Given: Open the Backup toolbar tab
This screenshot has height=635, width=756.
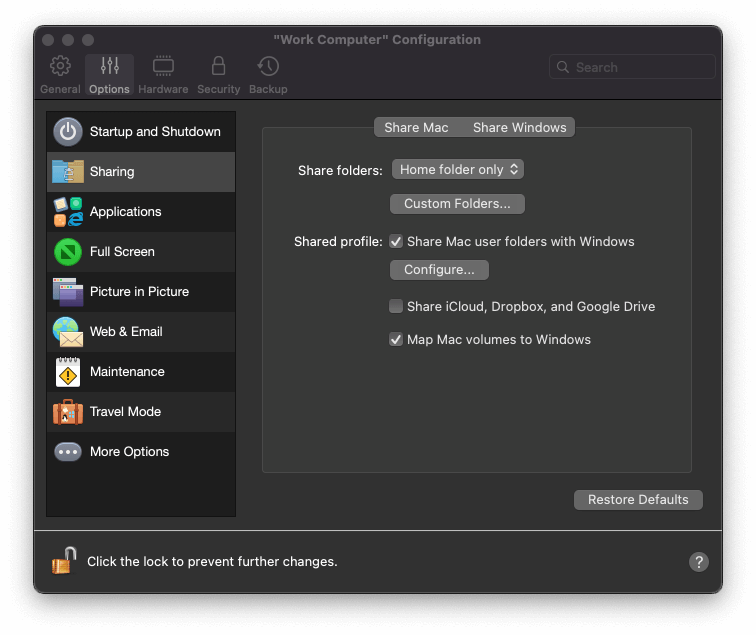Looking at the screenshot, I should click(x=268, y=75).
